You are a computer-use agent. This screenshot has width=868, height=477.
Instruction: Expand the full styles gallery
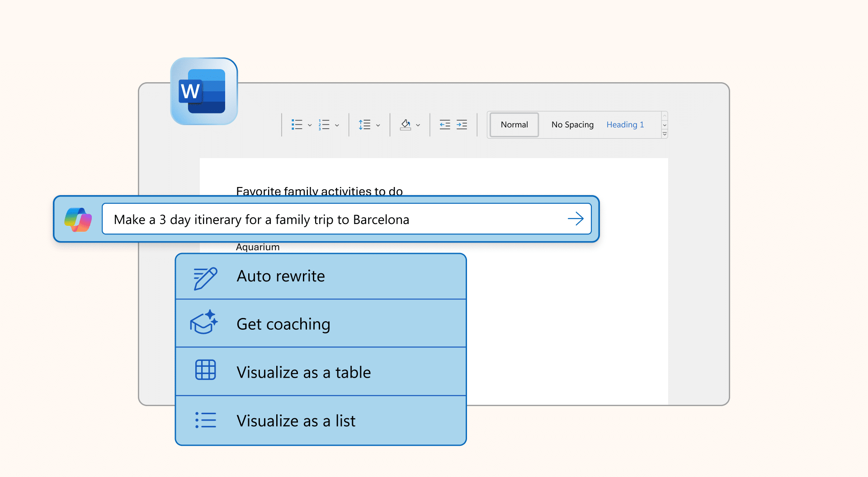click(x=665, y=134)
